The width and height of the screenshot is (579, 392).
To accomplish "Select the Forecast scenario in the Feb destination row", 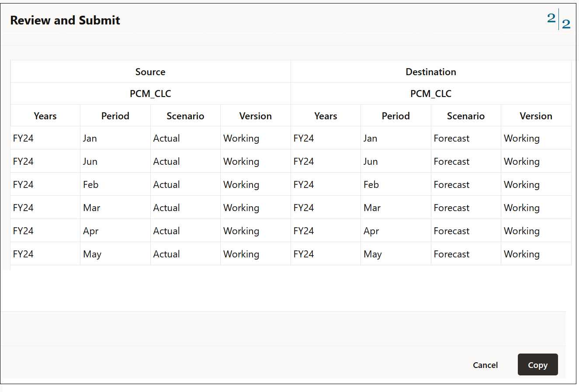I will [x=451, y=184].
